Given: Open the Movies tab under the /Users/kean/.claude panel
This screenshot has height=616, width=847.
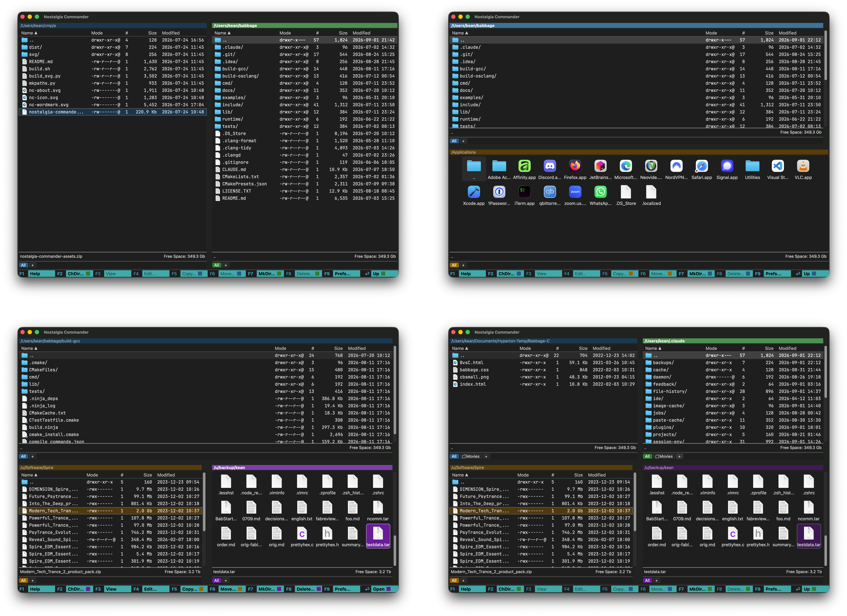Looking at the screenshot, I should 664,456.
